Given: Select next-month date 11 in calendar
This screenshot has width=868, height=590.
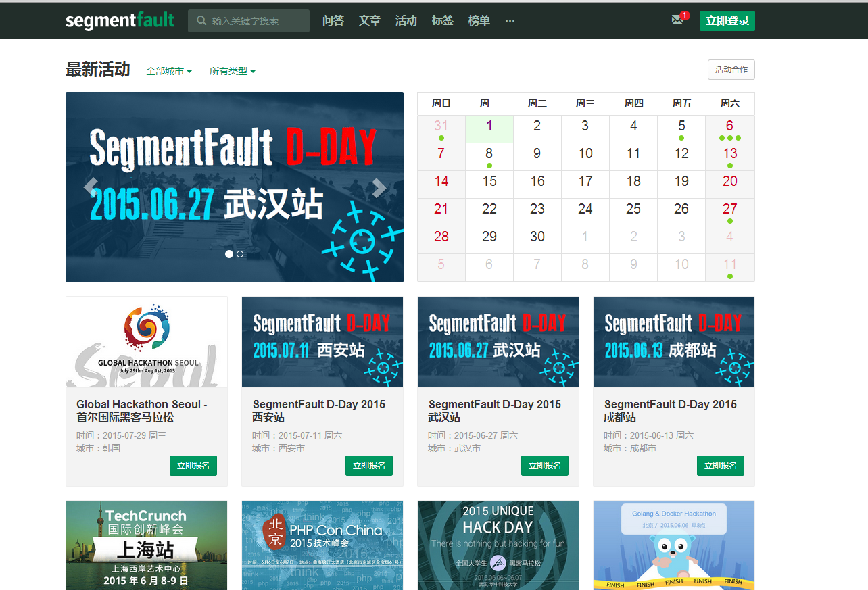Looking at the screenshot, I should (730, 267).
